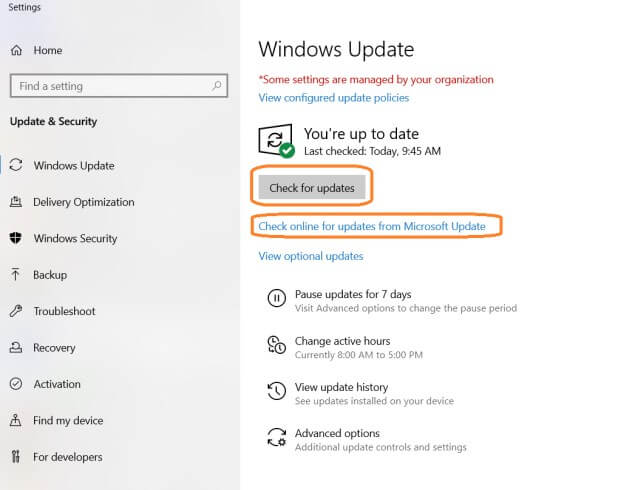Click the Backup arrow icon

click(16, 275)
